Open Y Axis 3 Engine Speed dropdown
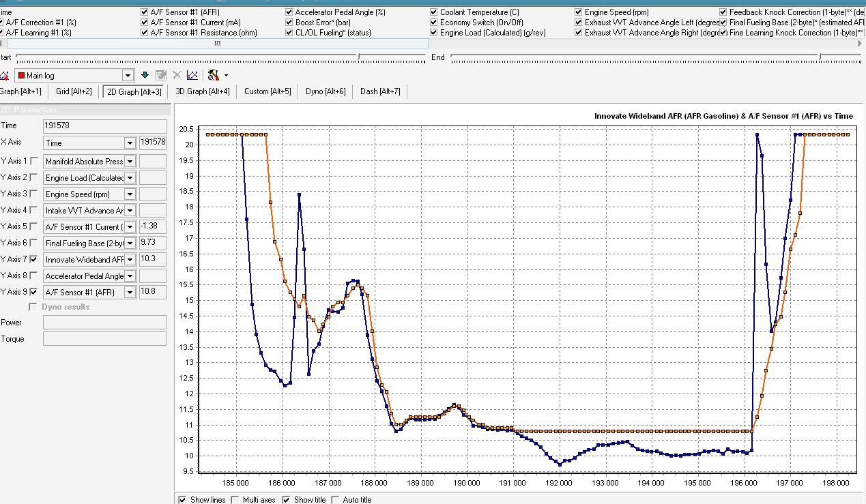The image size is (866, 504). coord(130,194)
